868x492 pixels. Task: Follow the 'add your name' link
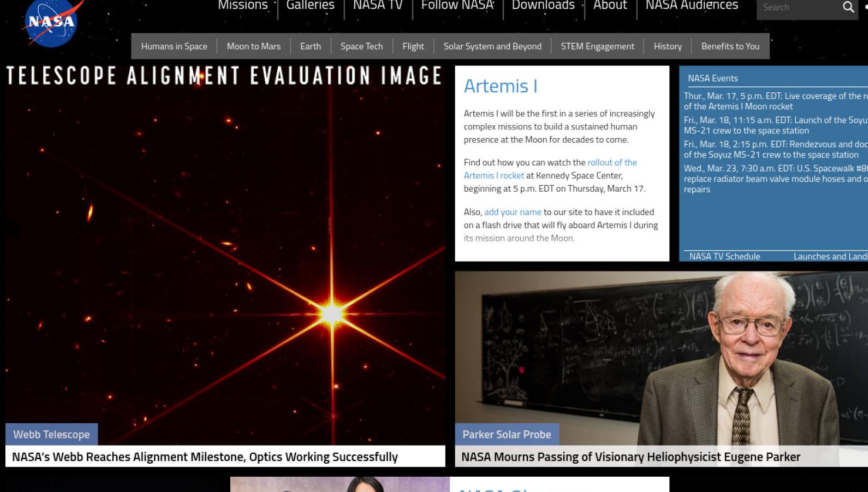click(x=513, y=212)
